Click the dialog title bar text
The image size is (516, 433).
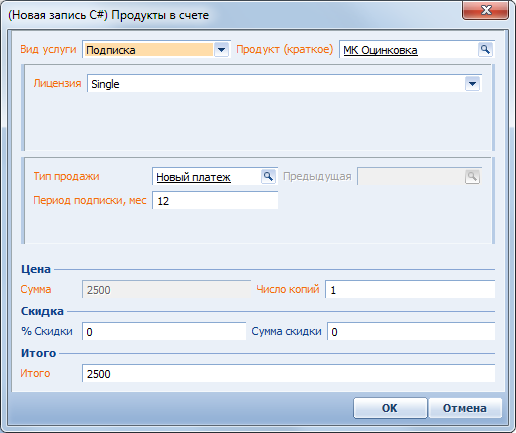pyautogui.click(x=109, y=15)
